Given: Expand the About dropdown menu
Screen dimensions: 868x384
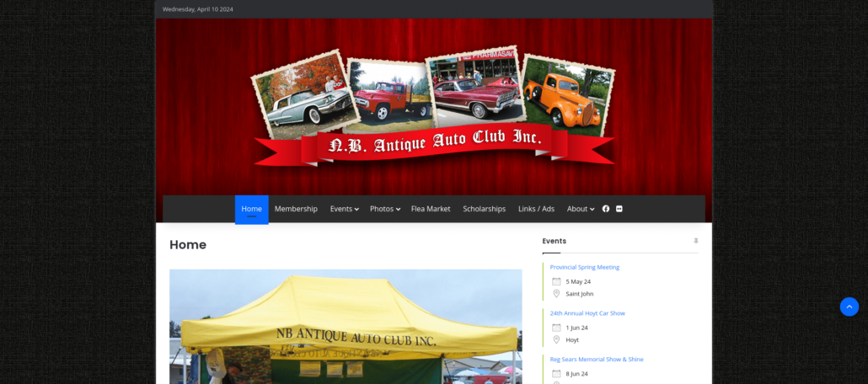Looking at the screenshot, I should tap(580, 209).
